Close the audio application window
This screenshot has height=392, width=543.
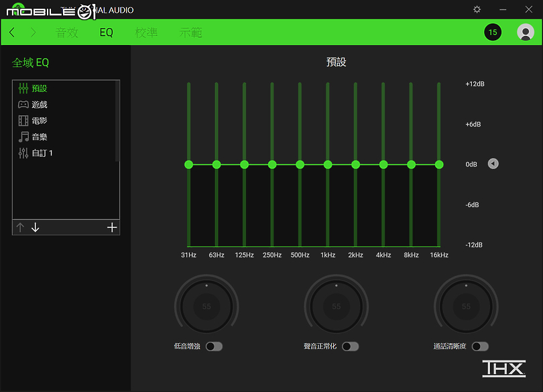pos(528,9)
